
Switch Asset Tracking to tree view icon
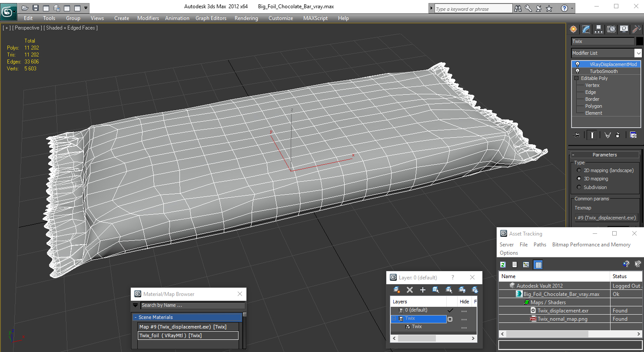[x=526, y=265]
